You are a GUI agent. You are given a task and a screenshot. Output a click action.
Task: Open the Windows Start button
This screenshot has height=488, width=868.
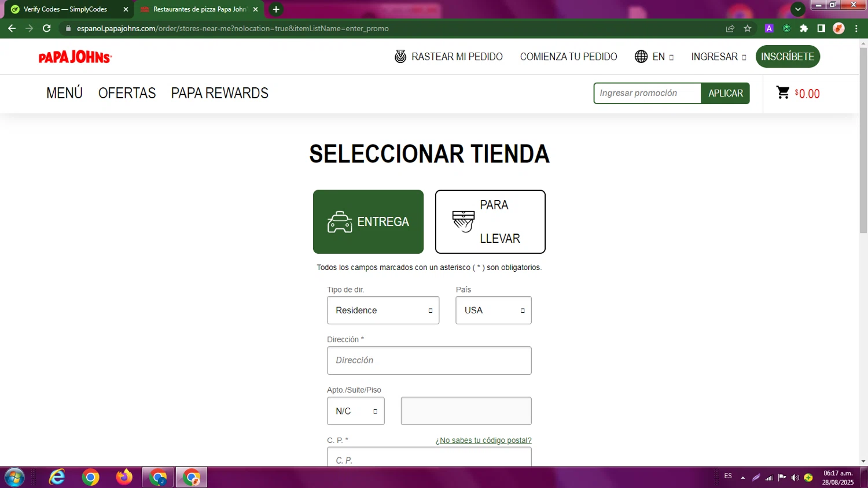14,478
